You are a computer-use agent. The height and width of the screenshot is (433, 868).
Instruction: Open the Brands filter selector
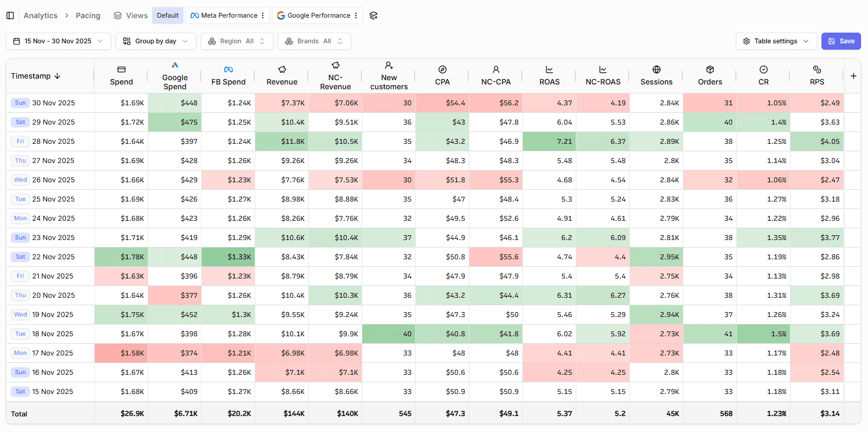pyautogui.click(x=314, y=41)
